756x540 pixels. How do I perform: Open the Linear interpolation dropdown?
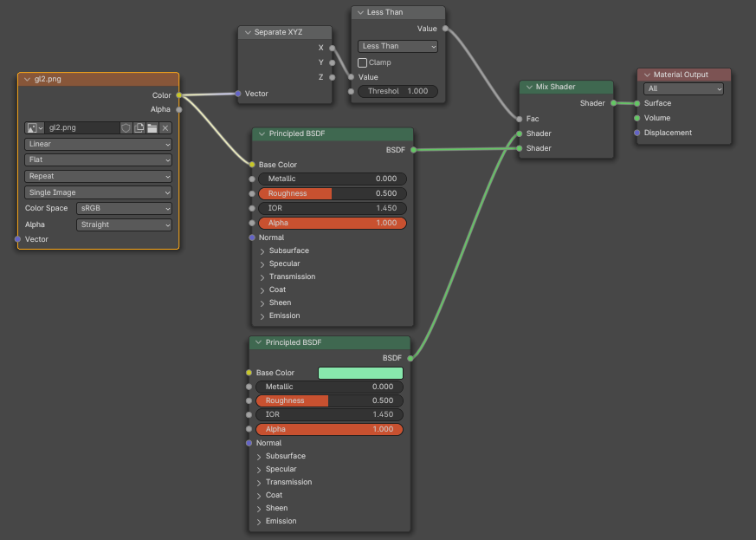99,144
